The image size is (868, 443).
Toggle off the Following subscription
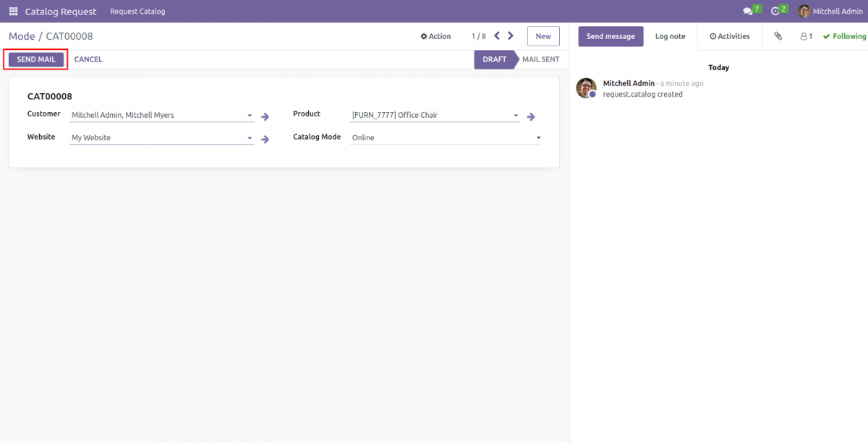tap(843, 35)
